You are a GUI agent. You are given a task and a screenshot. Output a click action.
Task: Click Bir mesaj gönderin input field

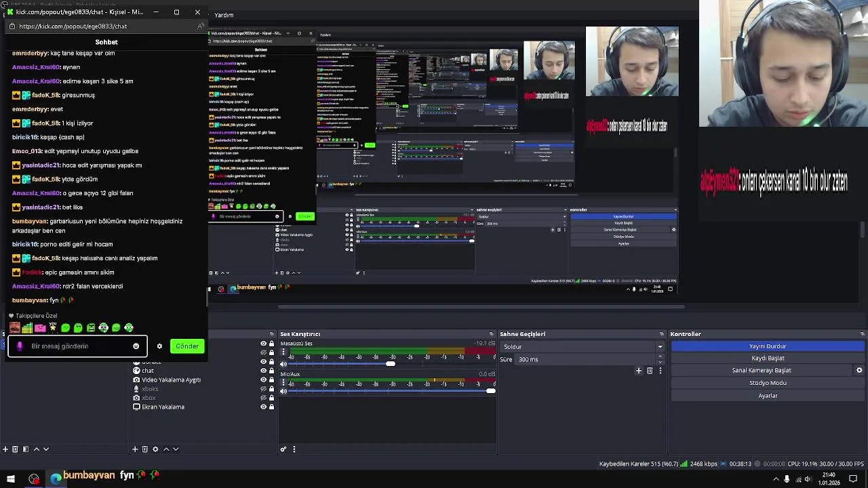[78, 346]
